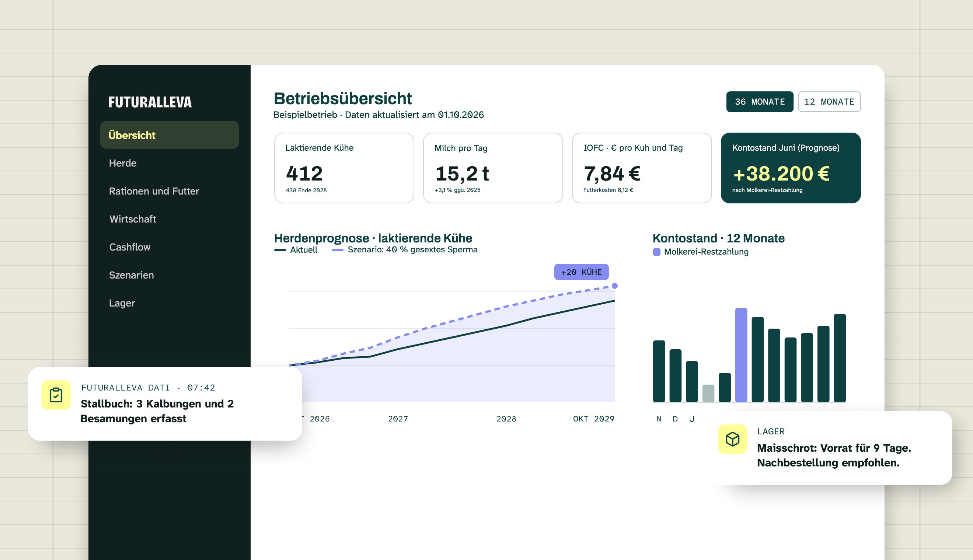
Task: Open the Lager sidebar item
Action: 122,303
